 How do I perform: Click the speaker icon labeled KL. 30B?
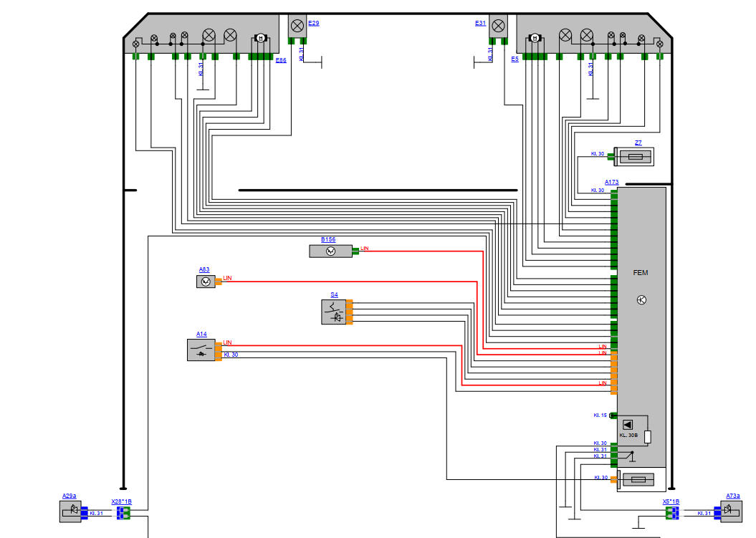point(628,423)
